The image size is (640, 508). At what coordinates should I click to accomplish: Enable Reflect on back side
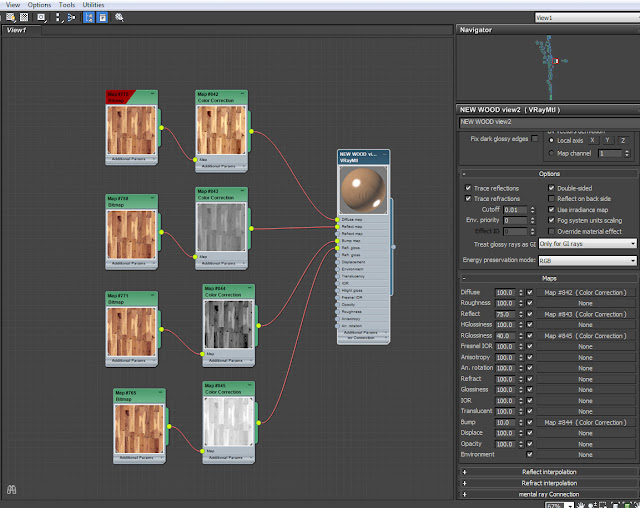(551, 199)
